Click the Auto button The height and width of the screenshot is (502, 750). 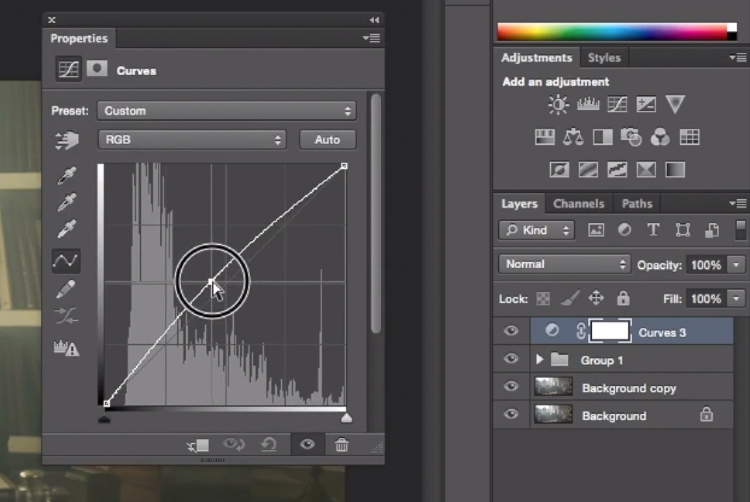pos(328,140)
